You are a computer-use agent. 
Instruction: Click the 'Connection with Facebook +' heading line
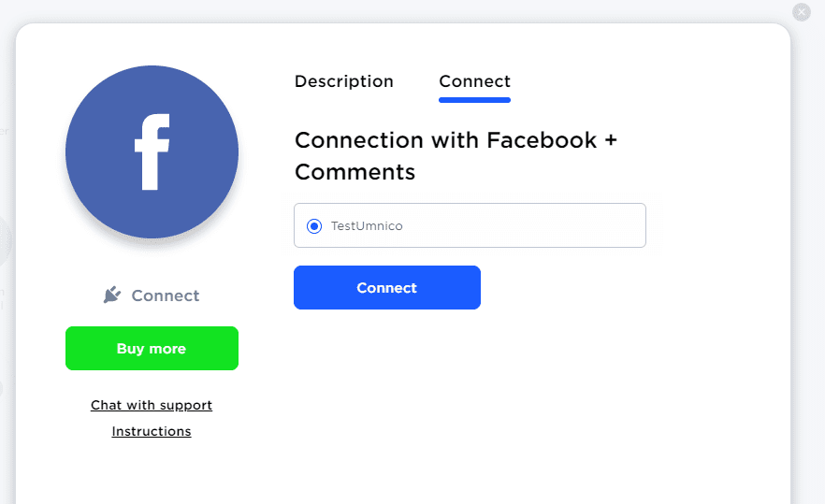point(456,140)
